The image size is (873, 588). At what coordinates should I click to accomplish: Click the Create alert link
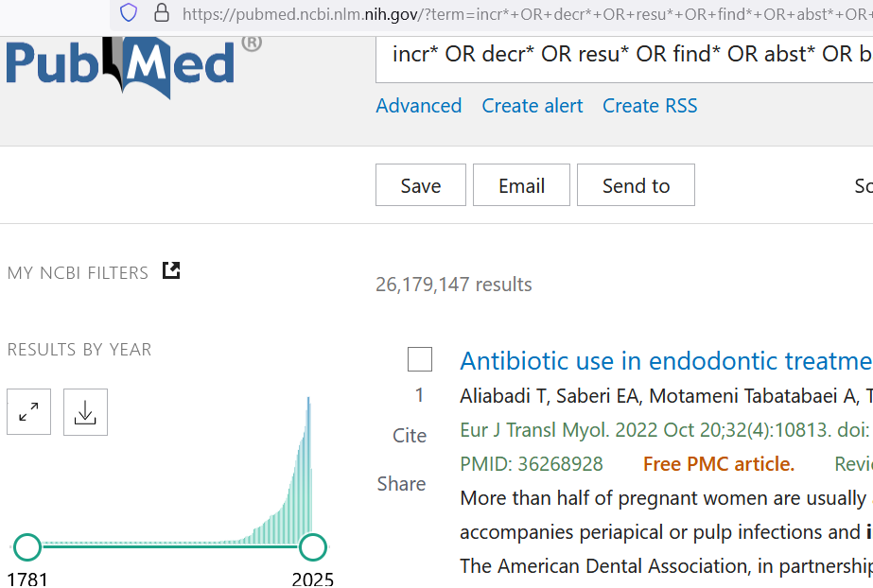(x=533, y=106)
